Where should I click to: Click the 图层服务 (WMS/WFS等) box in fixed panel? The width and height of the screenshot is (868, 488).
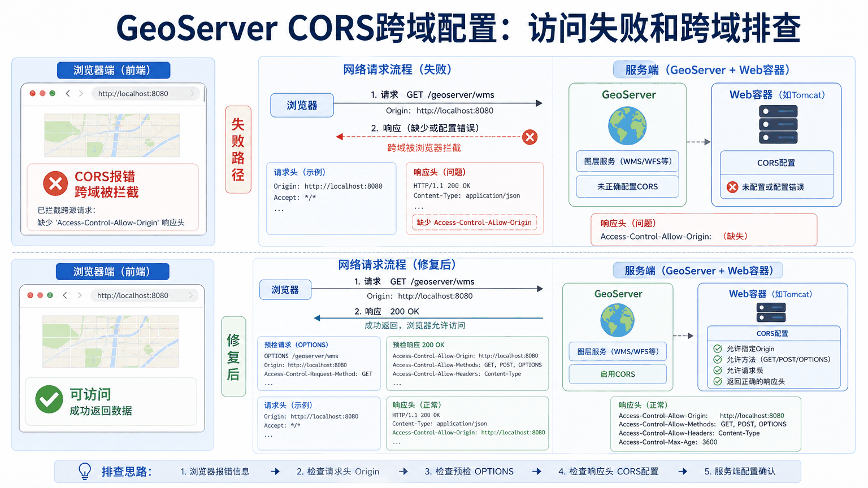click(x=618, y=351)
